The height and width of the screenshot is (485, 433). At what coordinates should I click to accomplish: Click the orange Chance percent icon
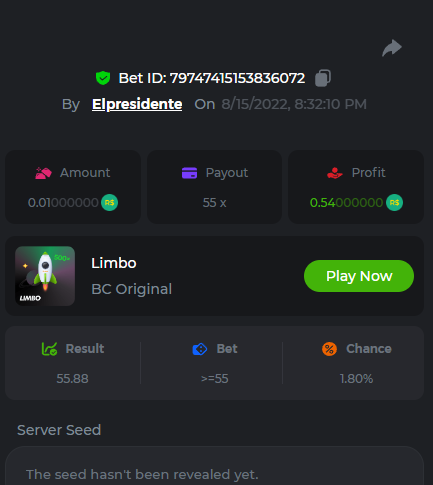click(329, 349)
